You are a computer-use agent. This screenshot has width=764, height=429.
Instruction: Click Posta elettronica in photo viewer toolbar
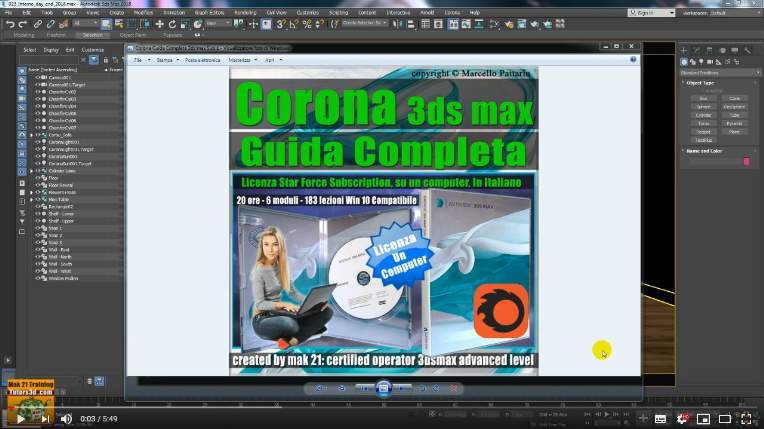(x=203, y=60)
